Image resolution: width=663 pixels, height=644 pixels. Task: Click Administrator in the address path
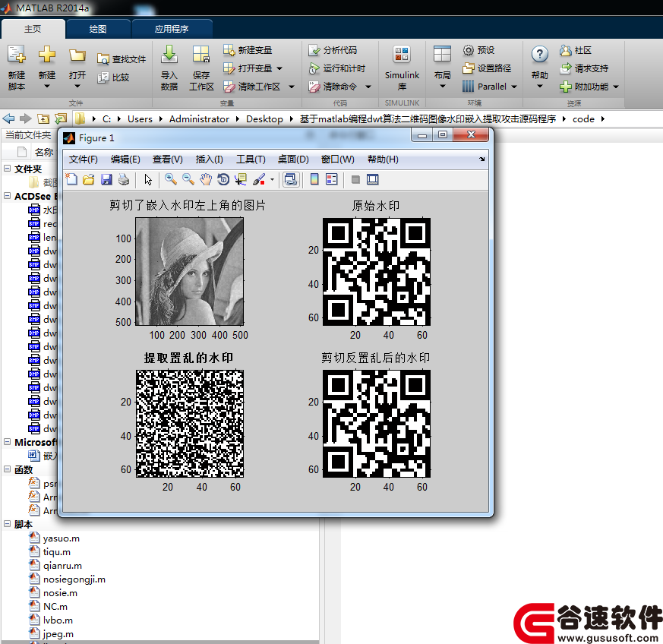pos(199,118)
